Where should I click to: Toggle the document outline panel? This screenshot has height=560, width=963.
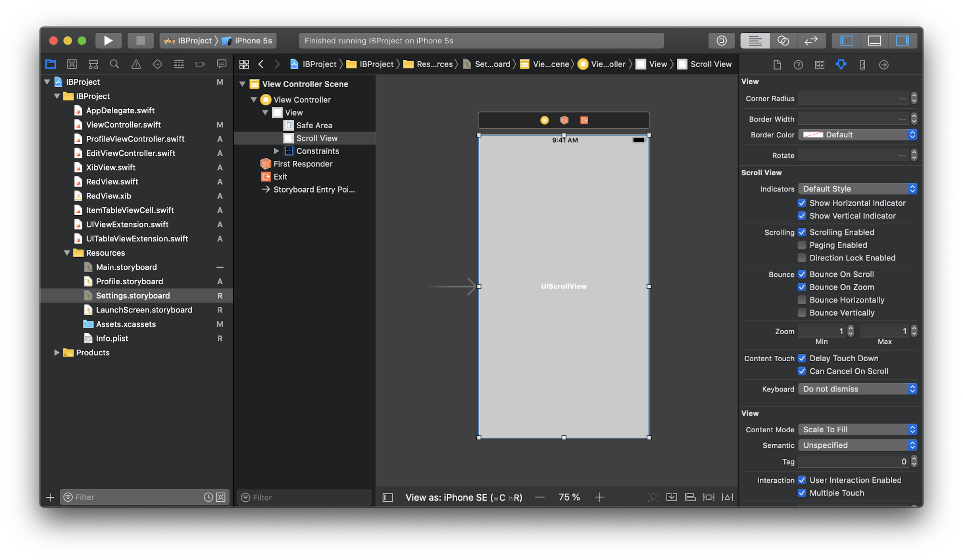pos(388,497)
